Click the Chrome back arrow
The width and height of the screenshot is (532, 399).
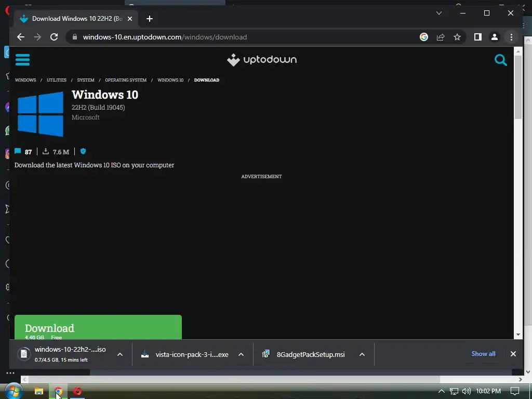click(x=21, y=37)
